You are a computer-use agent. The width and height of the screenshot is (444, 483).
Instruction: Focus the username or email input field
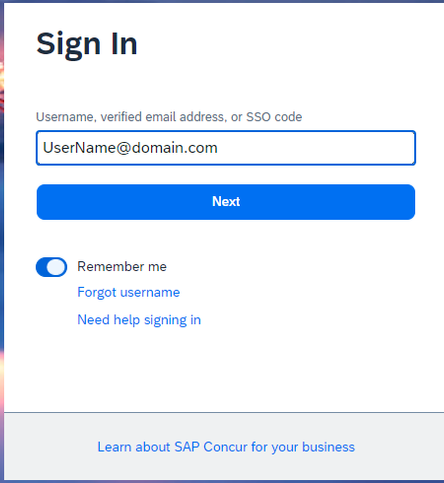(x=226, y=148)
